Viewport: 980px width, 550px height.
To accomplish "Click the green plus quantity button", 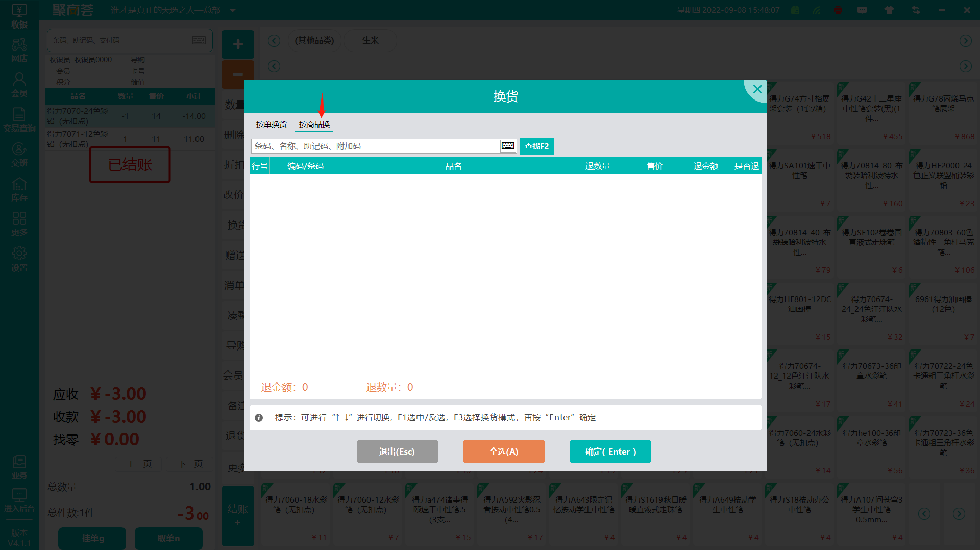I will (238, 44).
